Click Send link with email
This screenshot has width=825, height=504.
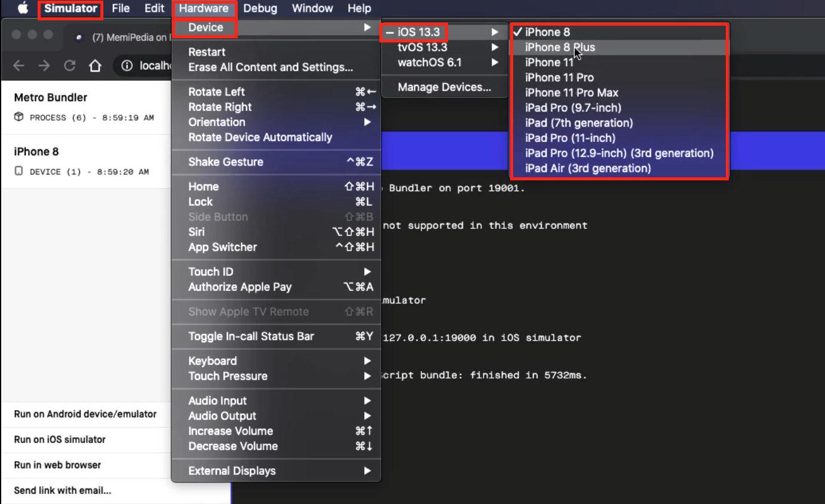point(63,491)
